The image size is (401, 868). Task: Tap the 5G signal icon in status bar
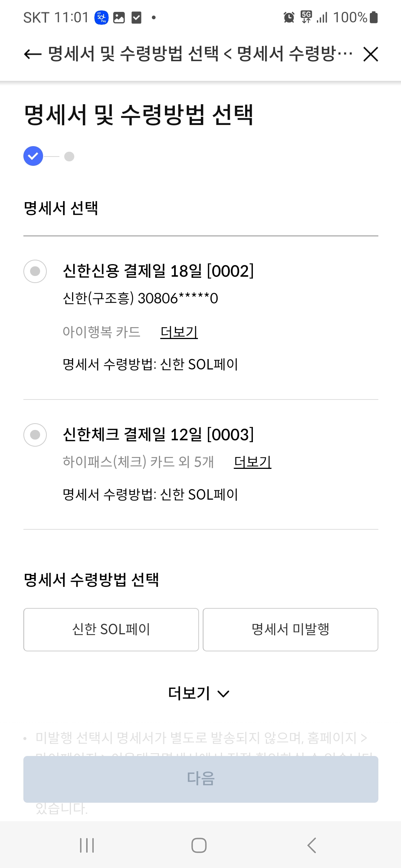click(x=307, y=17)
